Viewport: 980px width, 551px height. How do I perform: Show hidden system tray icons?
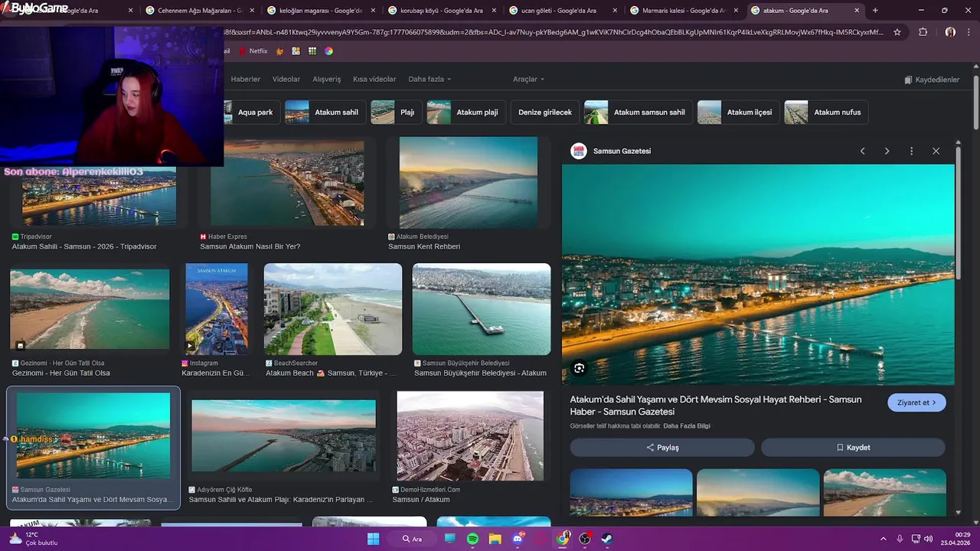(x=883, y=539)
